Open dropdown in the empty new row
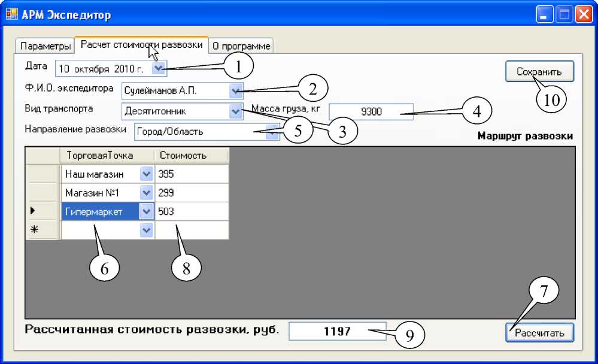This screenshot has height=364, width=598. click(147, 230)
